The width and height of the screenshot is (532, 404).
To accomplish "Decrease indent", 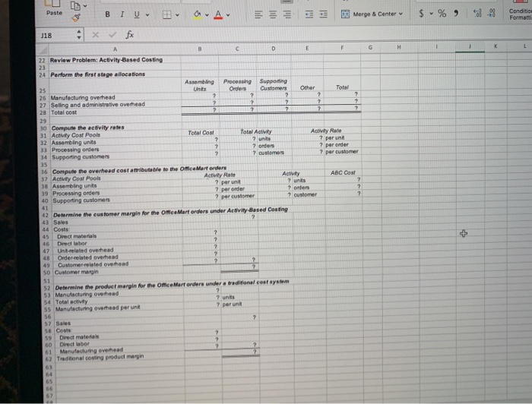I will pyautogui.click(x=309, y=14).
